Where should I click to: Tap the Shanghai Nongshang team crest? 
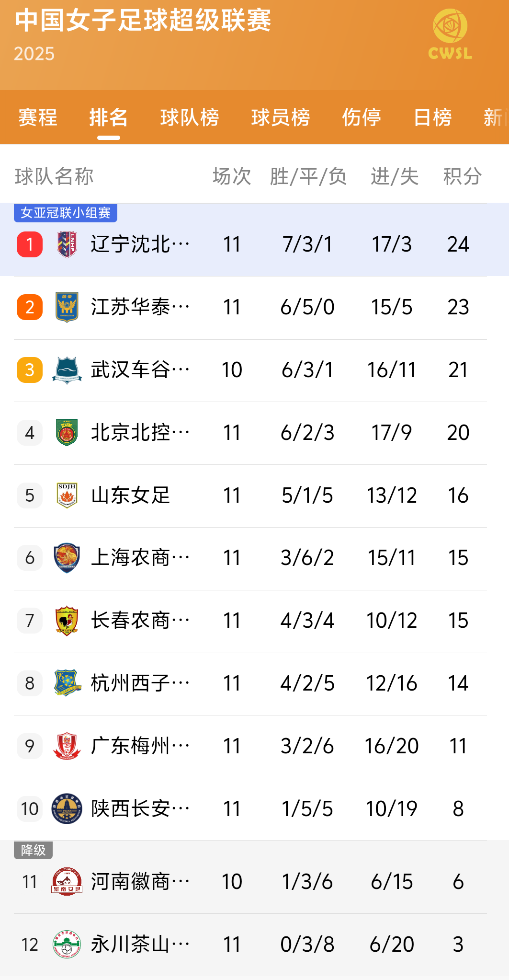pyautogui.click(x=67, y=558)
